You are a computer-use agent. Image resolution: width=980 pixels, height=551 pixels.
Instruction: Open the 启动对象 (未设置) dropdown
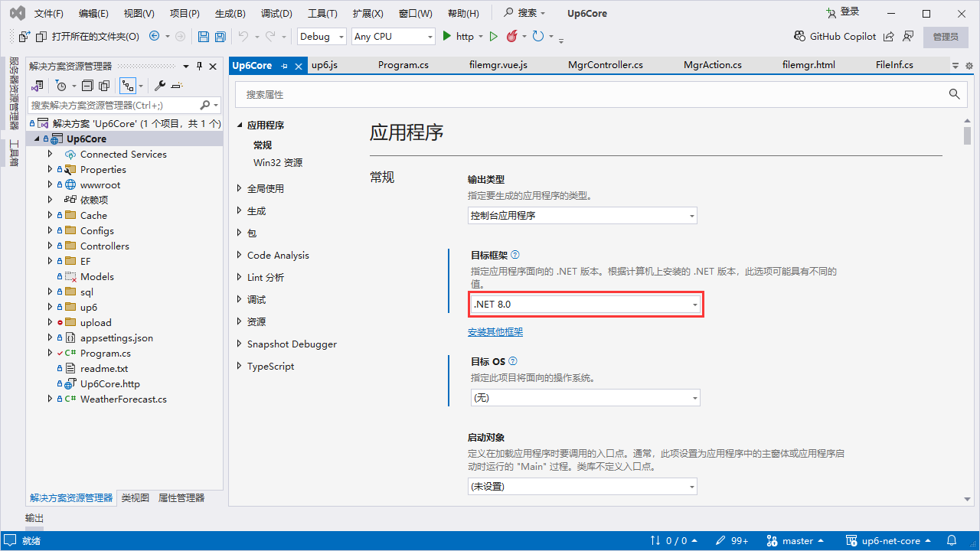583,486
